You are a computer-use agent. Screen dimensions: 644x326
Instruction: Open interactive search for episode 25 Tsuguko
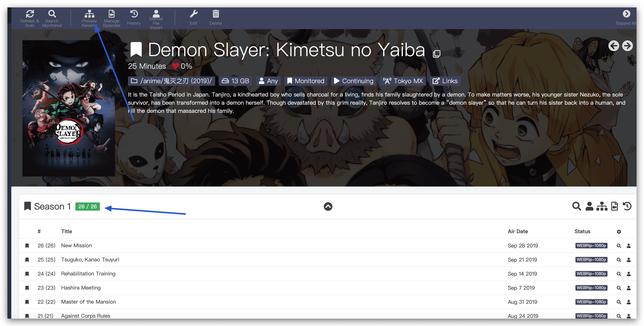point(628,260)
